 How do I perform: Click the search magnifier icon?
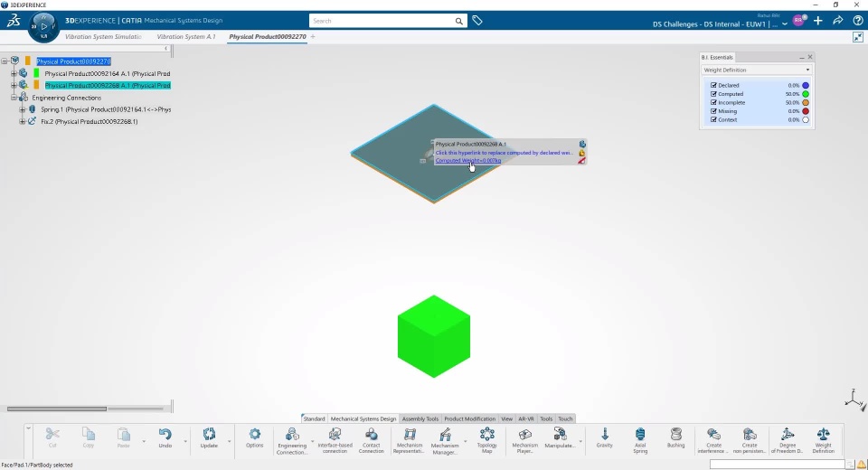tap(459, 21)
